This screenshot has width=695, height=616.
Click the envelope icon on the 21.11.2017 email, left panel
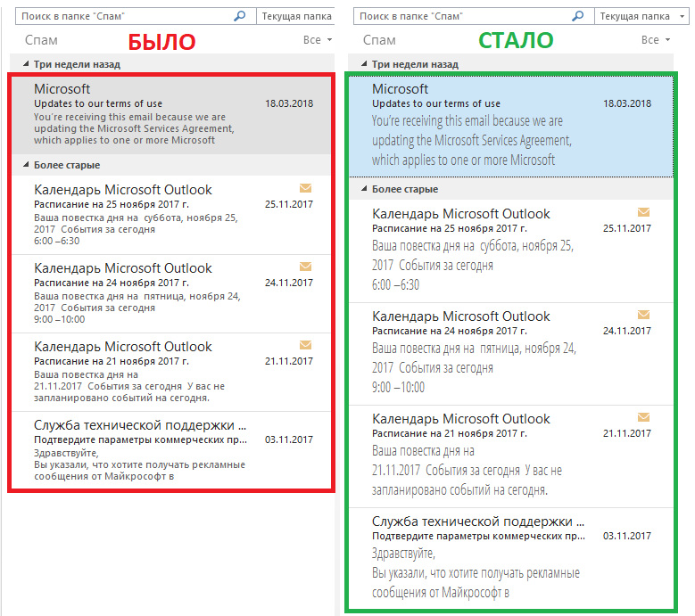tap(305, 345)
